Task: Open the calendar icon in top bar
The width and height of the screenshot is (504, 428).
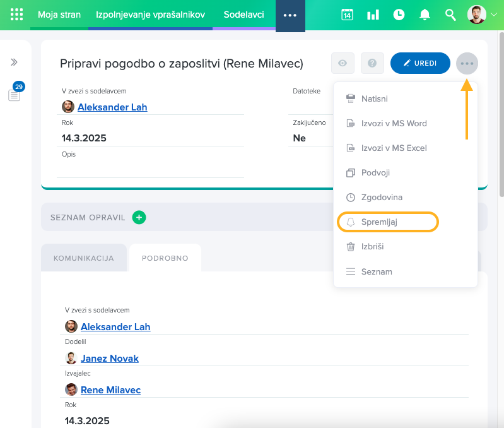Action: 347,15
